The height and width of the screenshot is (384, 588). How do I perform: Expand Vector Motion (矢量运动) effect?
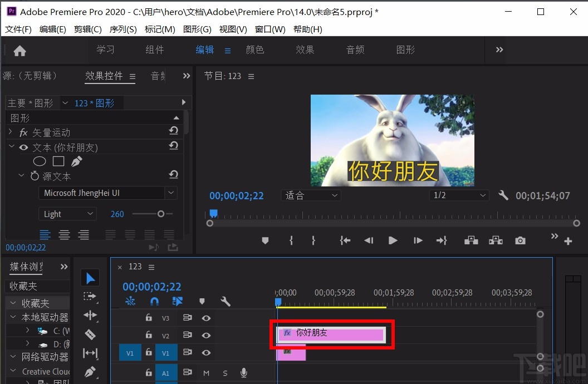tap(11, 132)
